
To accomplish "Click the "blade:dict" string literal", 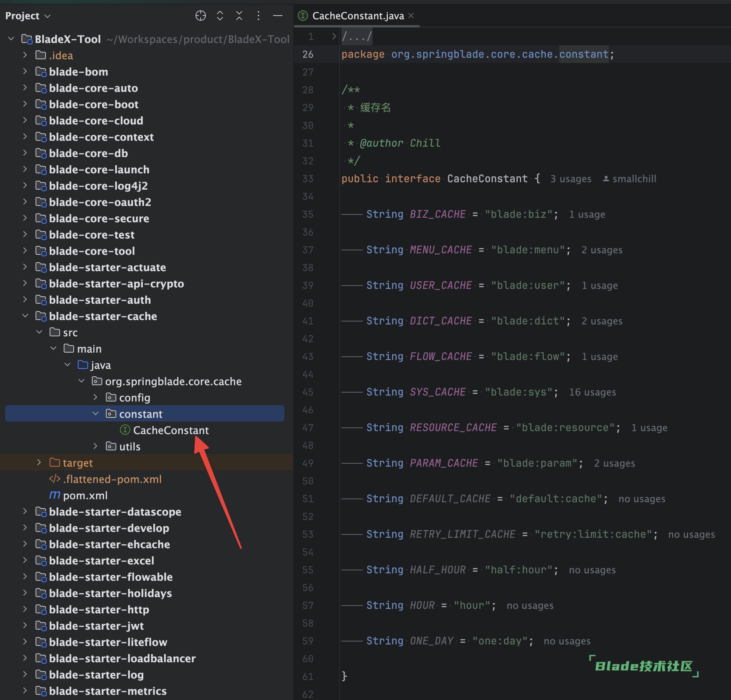I will (x=527, y=321).
